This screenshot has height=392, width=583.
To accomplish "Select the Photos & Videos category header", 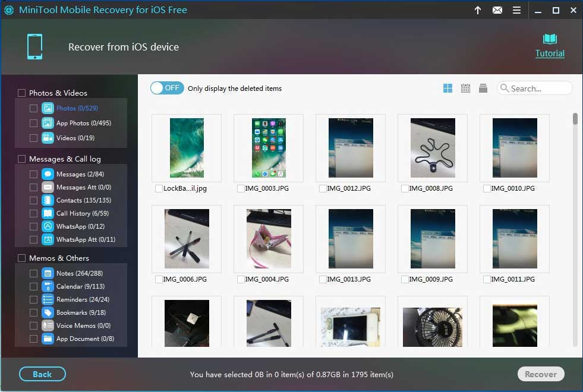I will (x=21, y=93).
